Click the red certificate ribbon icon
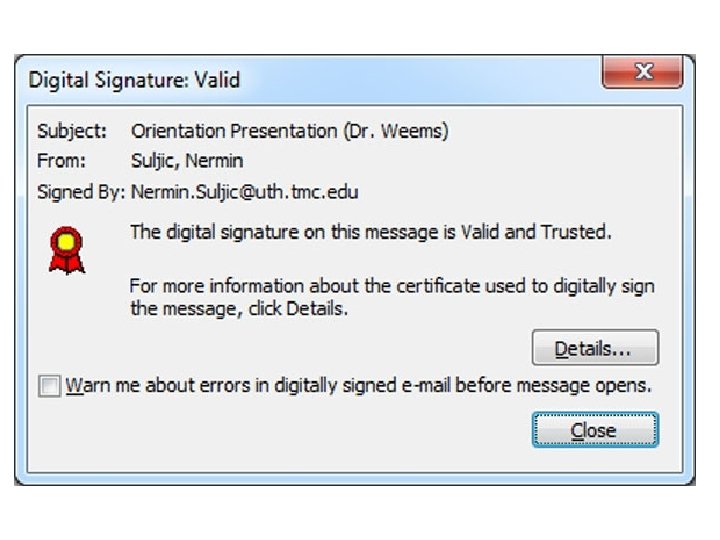Image resolution: width=720 pixels, height=540 pixels. (68, 249)
